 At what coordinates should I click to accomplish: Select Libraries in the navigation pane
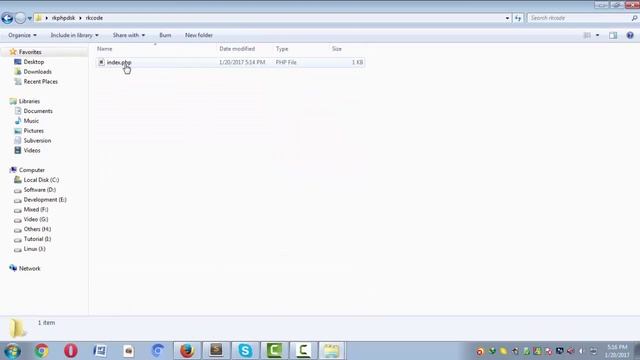point(29,101)
